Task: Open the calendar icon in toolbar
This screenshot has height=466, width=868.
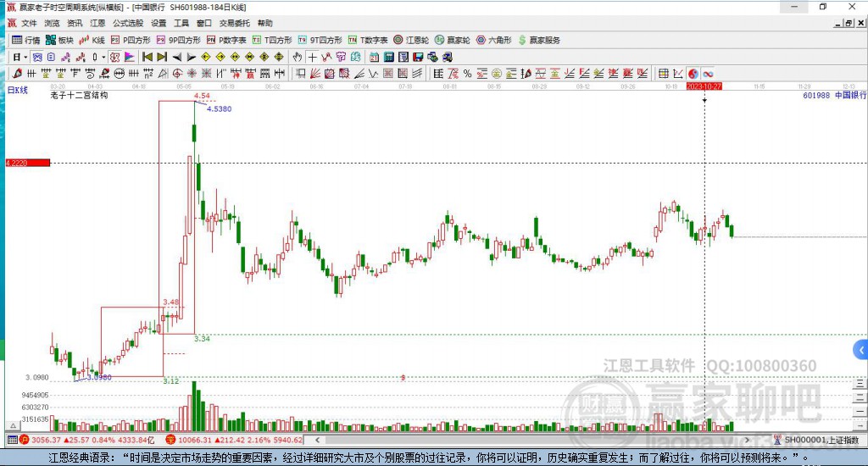Action: pos(374,57)
